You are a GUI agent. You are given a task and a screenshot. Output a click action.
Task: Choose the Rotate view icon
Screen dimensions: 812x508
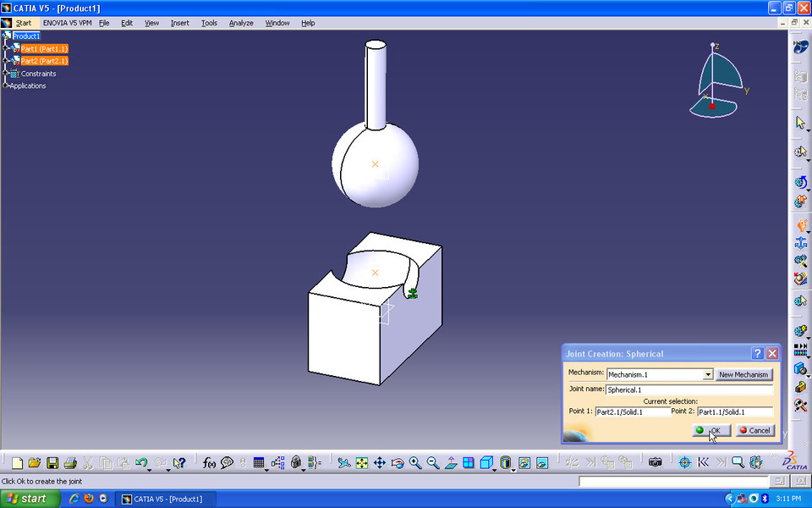[398, 462]
